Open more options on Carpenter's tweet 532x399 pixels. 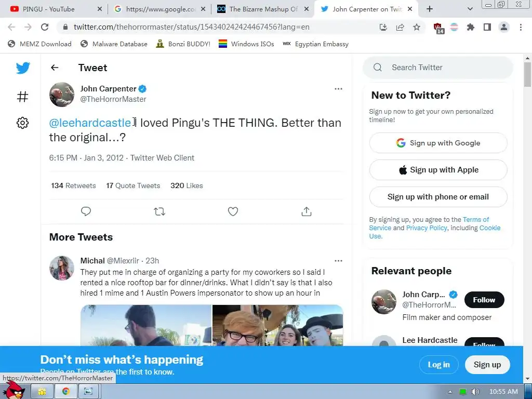coord(338,89)
